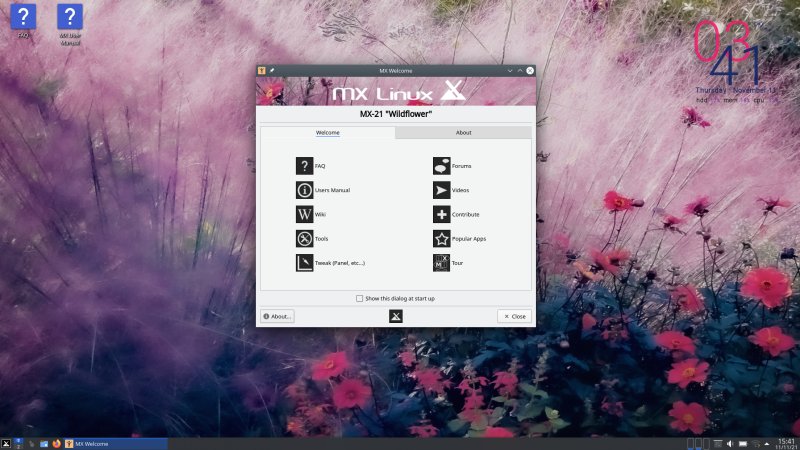Screen dimensions: 800x450
Task: Enable Show this dialog at start up
Action: [x=359, y=298]
